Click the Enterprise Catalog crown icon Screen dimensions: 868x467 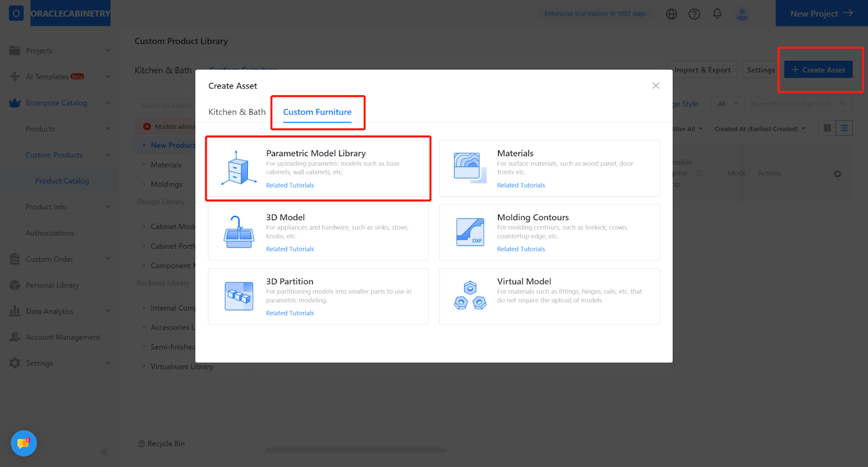pos(15,103)
